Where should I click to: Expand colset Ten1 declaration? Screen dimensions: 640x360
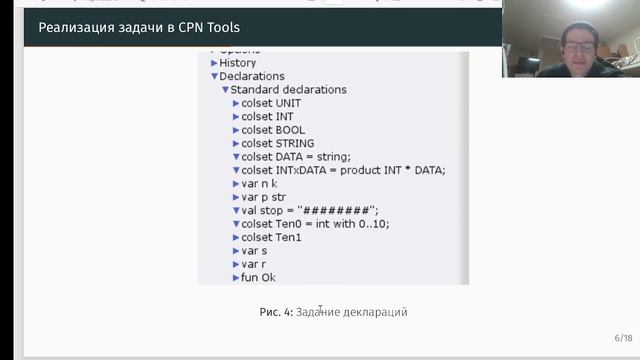(x=236, y=238)
